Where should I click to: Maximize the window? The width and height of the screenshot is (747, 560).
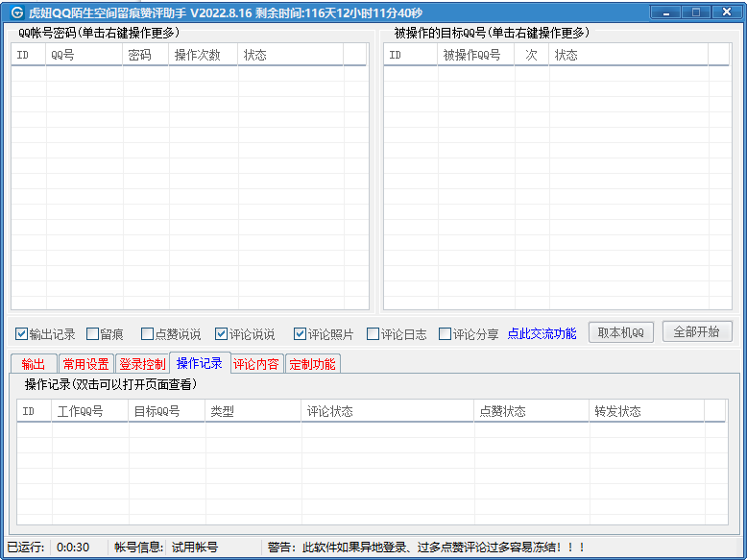pyautogui.click(x=695, y=12)
